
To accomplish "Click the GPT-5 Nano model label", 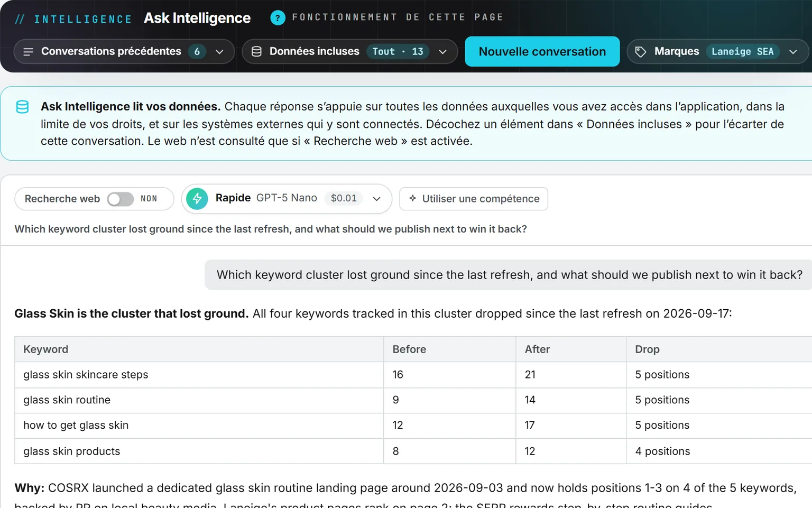I will [x=287, y=198].
